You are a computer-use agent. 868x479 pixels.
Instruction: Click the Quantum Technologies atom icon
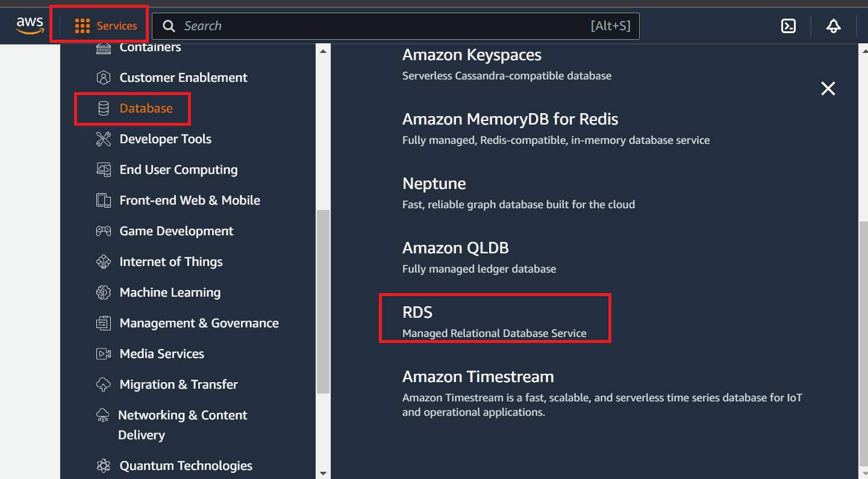click(103, 465)
